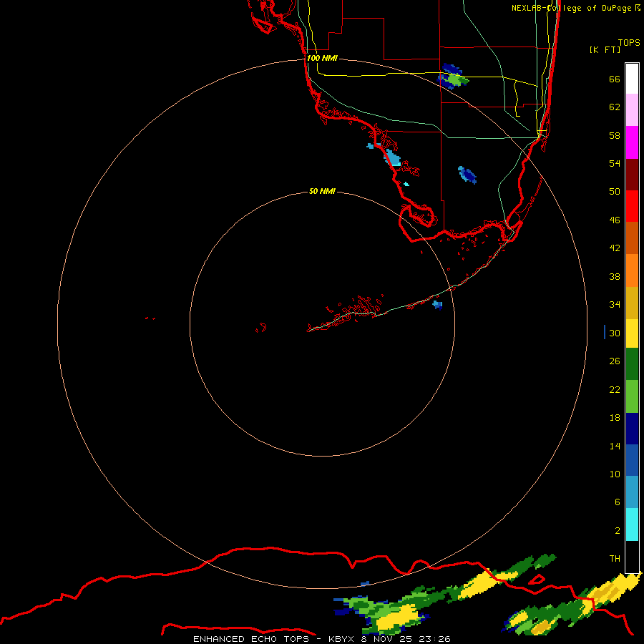Click the "10" legend value
This screenshot has width=644, height=644.
pyautogui.click(x=615, y=474)
